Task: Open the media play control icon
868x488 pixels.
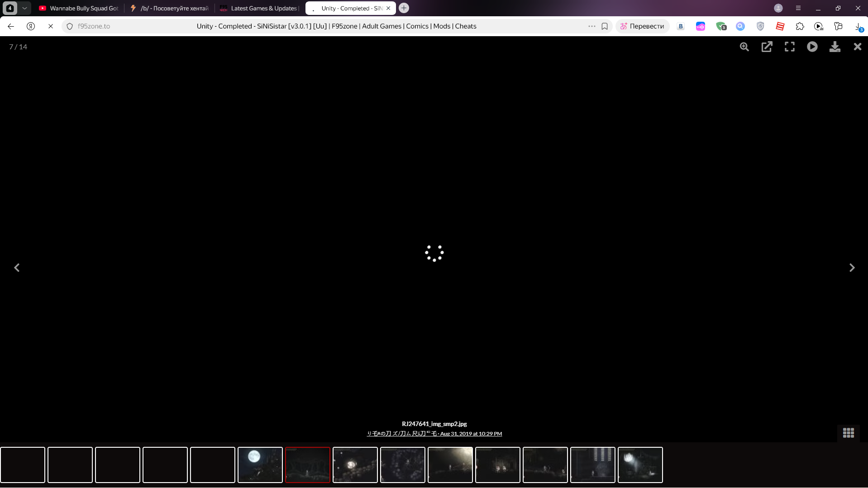Action: pos(819,26)
